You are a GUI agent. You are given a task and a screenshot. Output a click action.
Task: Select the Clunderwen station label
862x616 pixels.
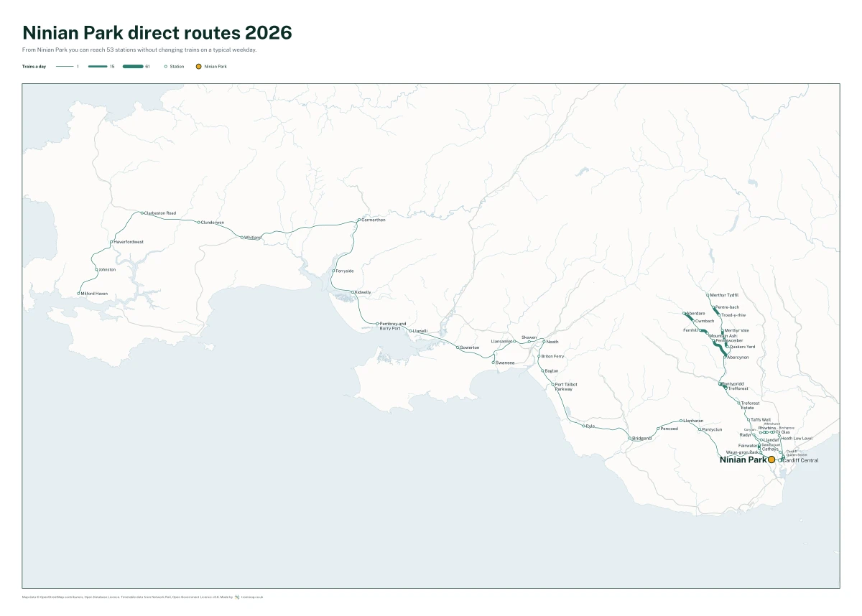(213, 223)
